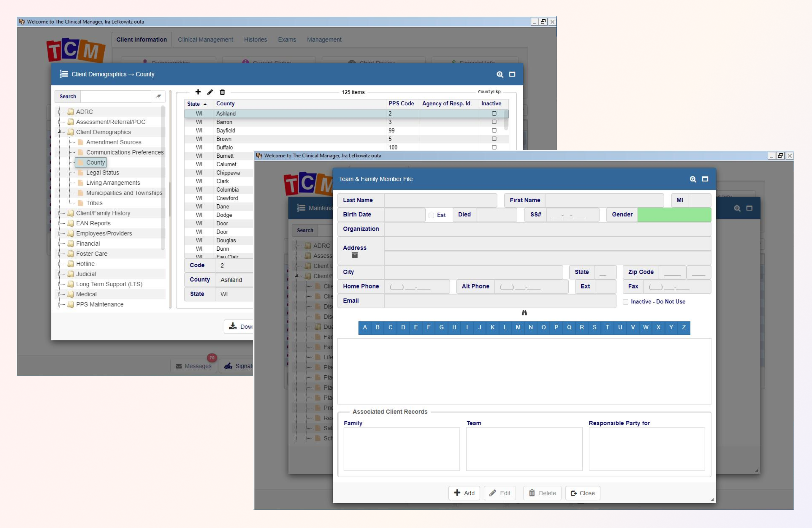The width and height of the screenshot is (812, 528).
Task: Click the Delete button in Team & Family dialog
Action: (x=542, y=493)
